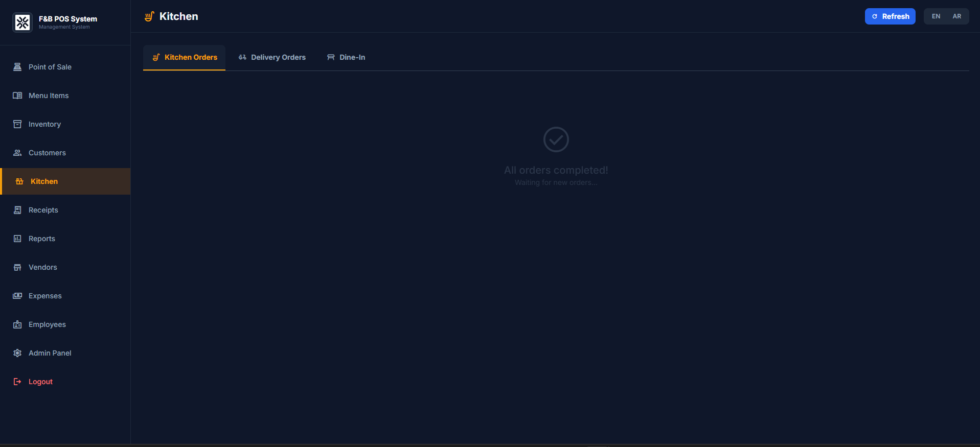Click the Expenses money icon
The width and height of the screenshot is (980, 447).
[17, 296]
